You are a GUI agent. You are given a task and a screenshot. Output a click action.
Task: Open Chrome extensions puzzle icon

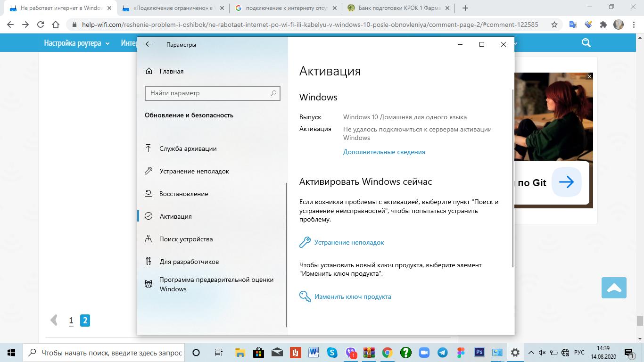coord(603,25)
